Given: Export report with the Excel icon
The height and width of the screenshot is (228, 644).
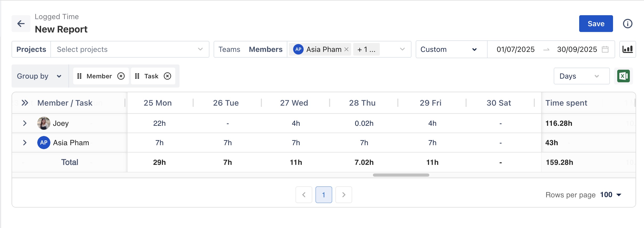Looking at the screenshot, I should 623,76.
